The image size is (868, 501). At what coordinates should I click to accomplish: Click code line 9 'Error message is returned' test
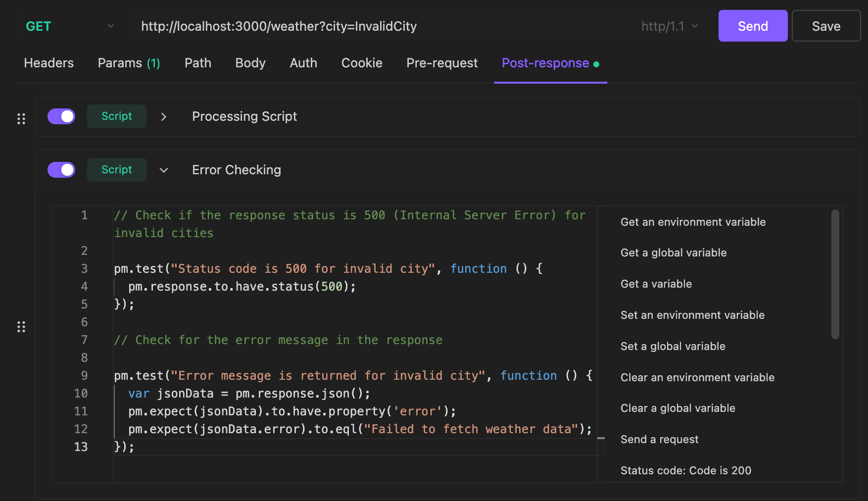(353, 375)
